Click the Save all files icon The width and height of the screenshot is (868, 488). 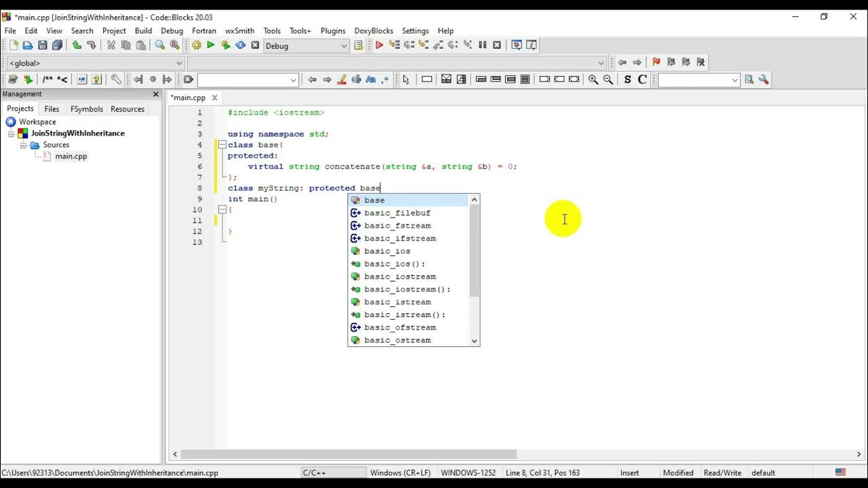click(x=57, y=45)
